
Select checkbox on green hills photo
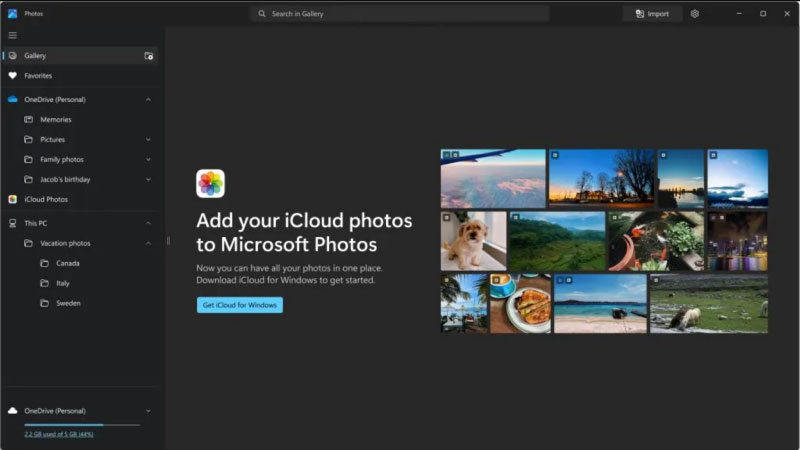tap(515, 217)
